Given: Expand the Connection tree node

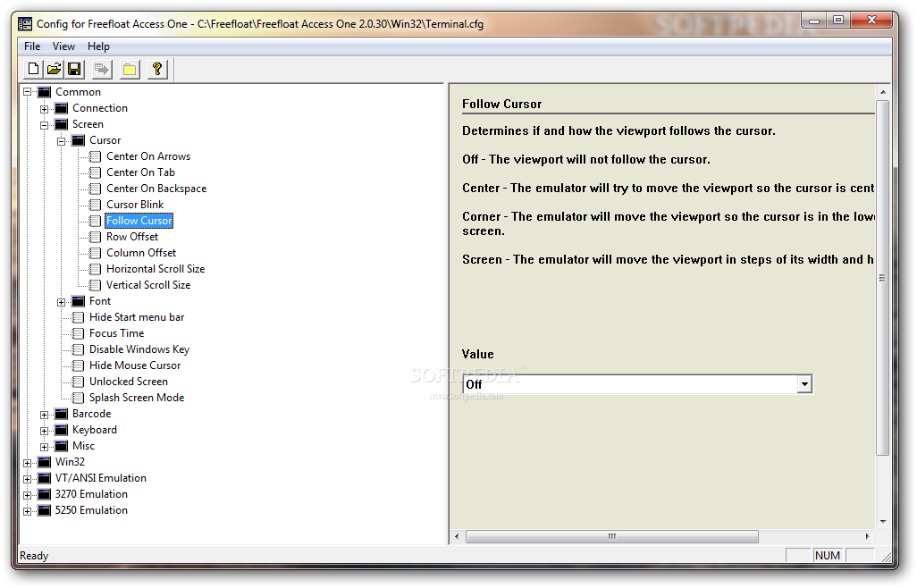Looking at the screenshot, I should (45, 109).
